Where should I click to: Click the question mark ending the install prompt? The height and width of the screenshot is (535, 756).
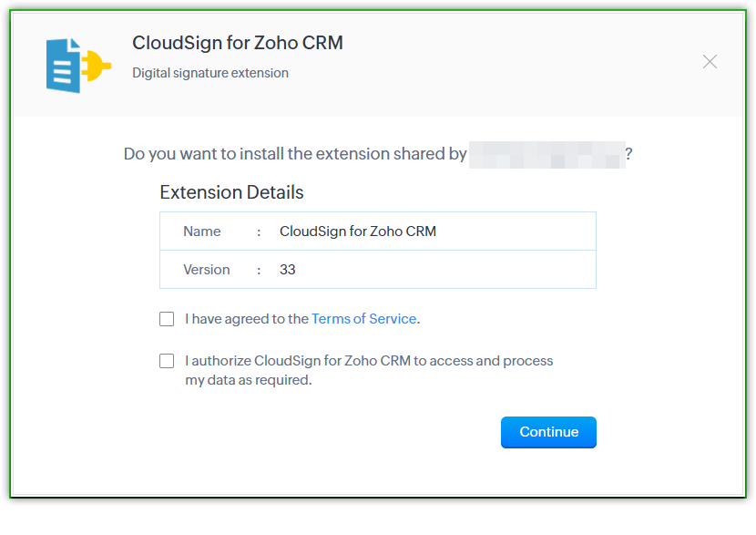[x=628, y=154]
